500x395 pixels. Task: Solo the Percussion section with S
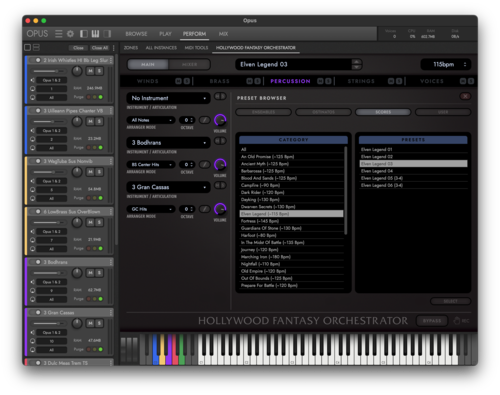tap(328, 81)
